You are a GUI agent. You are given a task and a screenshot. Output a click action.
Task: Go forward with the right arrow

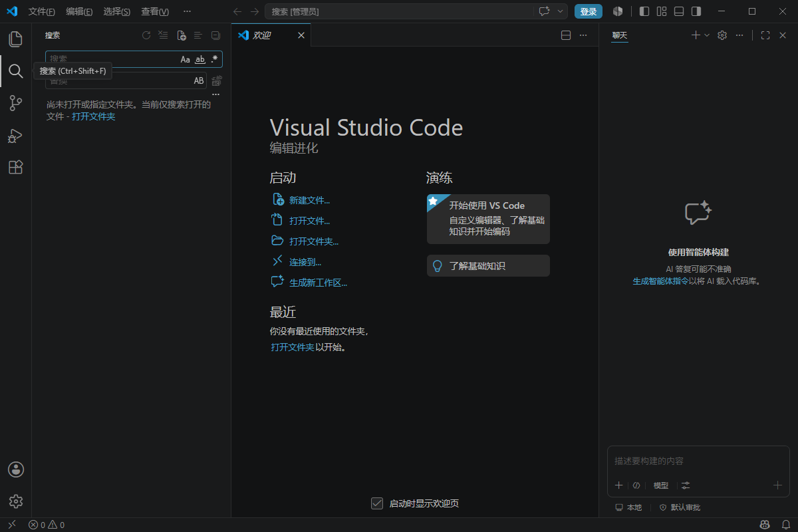pyautogui.click(x=255, y=11)
